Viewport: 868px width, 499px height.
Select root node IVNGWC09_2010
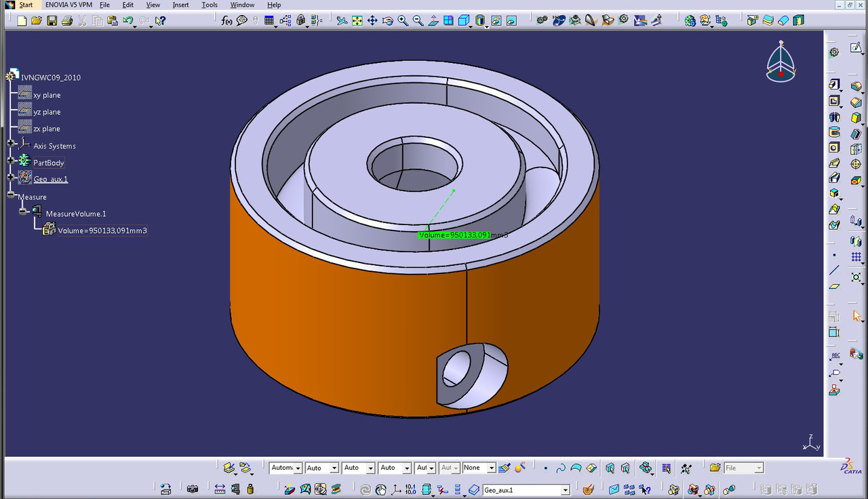51,78
